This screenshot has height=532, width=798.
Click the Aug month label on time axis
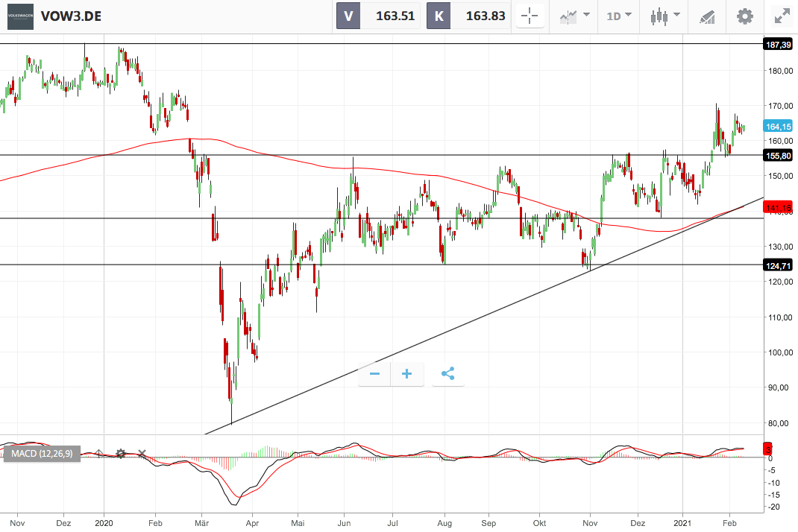pyautogui.click(x=444, y=523)
